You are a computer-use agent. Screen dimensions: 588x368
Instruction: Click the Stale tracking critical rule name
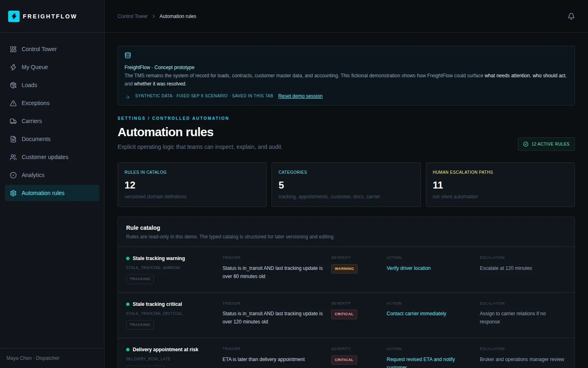[x=157, y=304]
